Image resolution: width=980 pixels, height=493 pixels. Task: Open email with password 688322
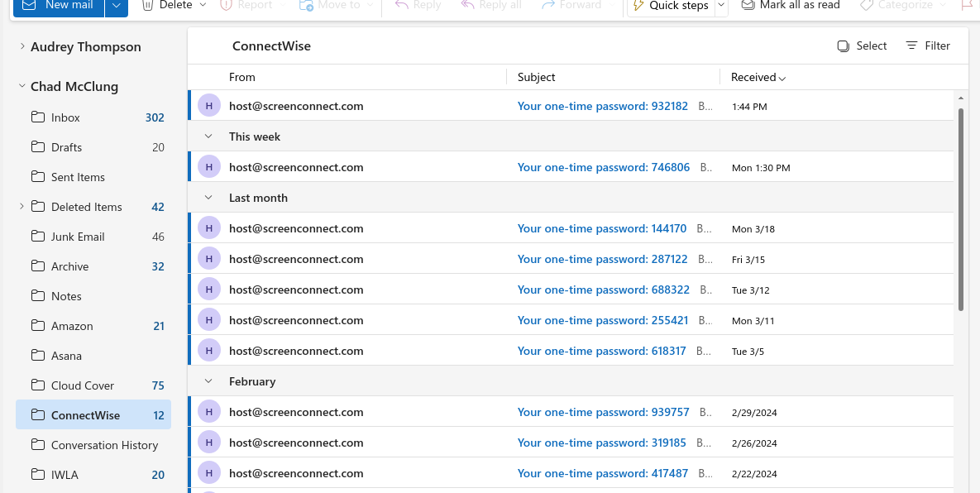click(571, 290)
